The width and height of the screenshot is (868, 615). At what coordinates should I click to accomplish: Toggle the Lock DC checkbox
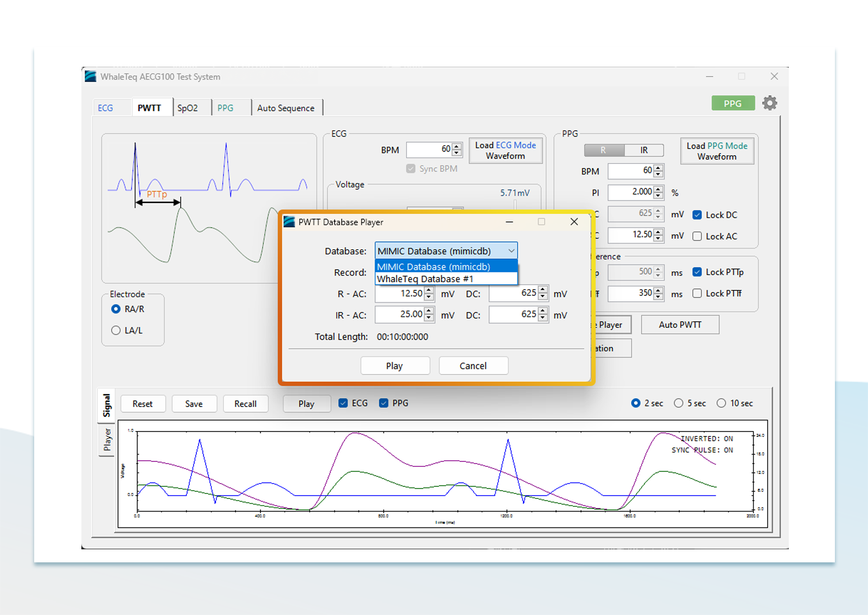point(697,215)
